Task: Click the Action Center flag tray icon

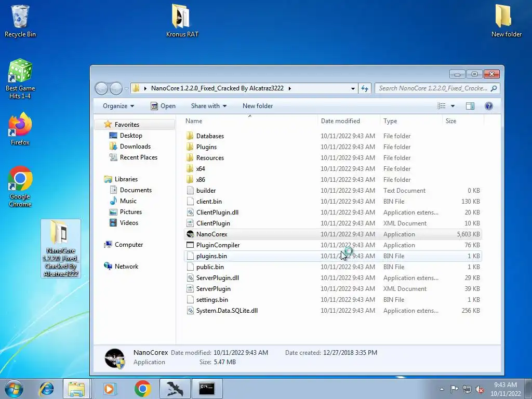Action: [x=454, y=389]
